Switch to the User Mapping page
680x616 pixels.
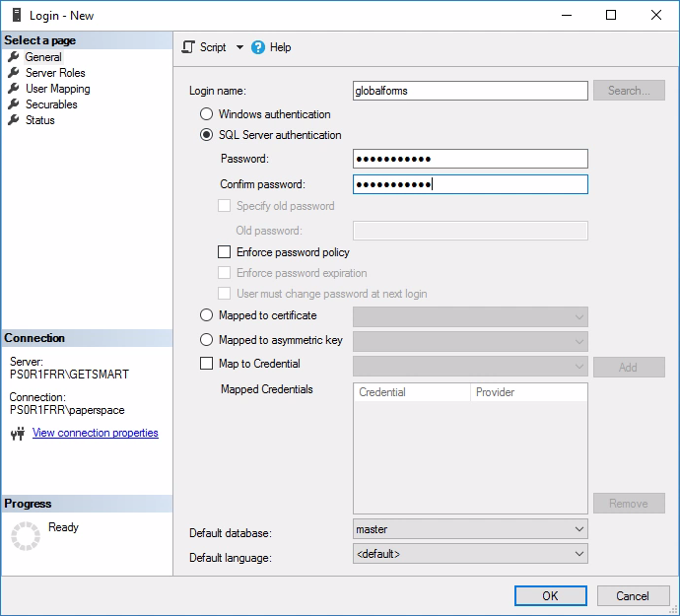coord(57,89)
